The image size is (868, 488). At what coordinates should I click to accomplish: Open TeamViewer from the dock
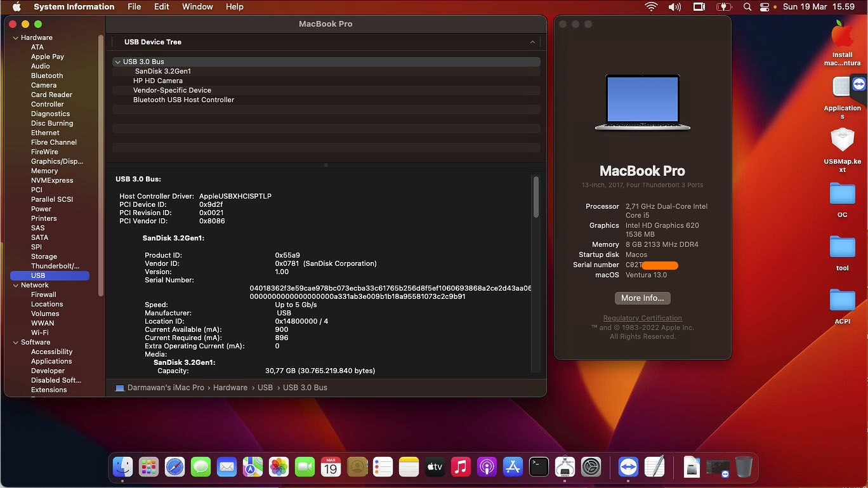coord(628,467)
